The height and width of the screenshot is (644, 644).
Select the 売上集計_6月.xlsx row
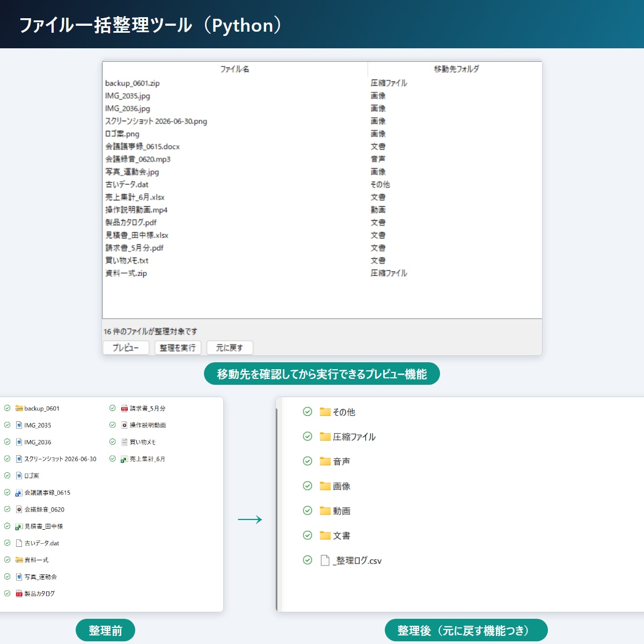322,197
